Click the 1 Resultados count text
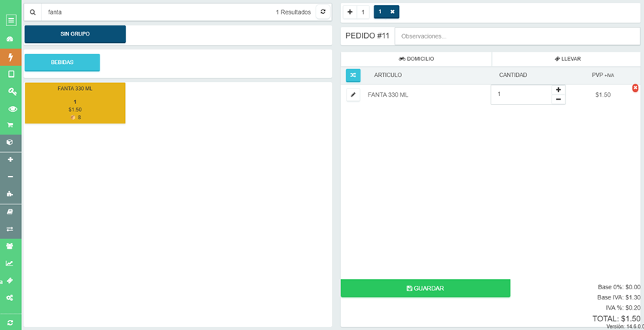The width and height of the screenshot is (644, 330). click(293, 12)
